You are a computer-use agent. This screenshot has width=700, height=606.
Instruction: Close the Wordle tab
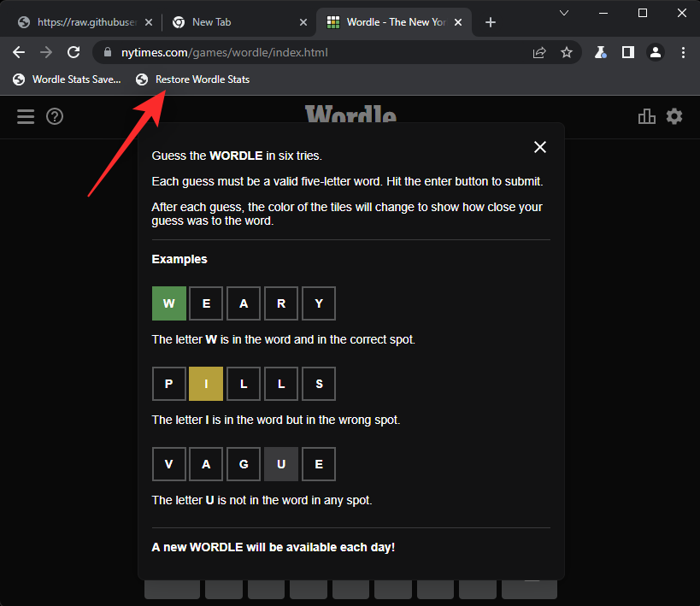[x=458, y=22]
